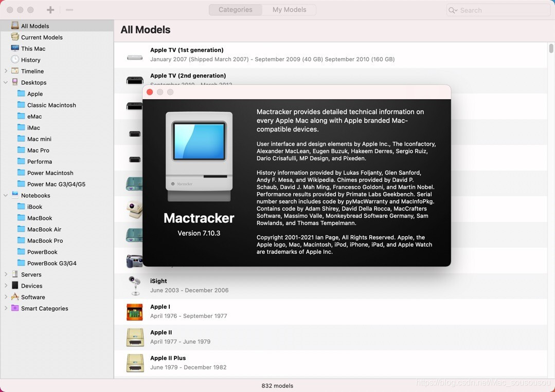Expand the Timeline category
The height and width of the screenshot is (392, 555).
click(x=6, y=71)
